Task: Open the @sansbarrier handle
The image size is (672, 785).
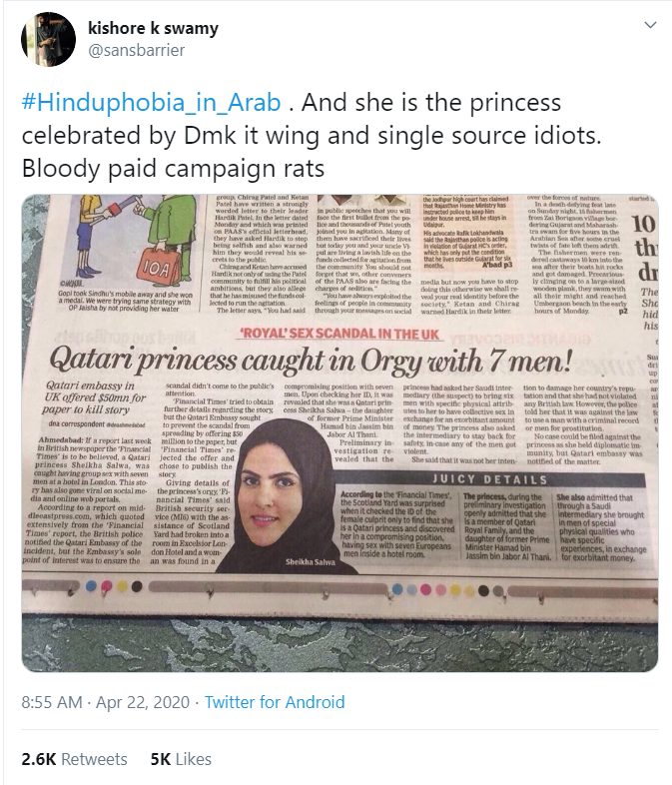Action: tap(136, 50)
